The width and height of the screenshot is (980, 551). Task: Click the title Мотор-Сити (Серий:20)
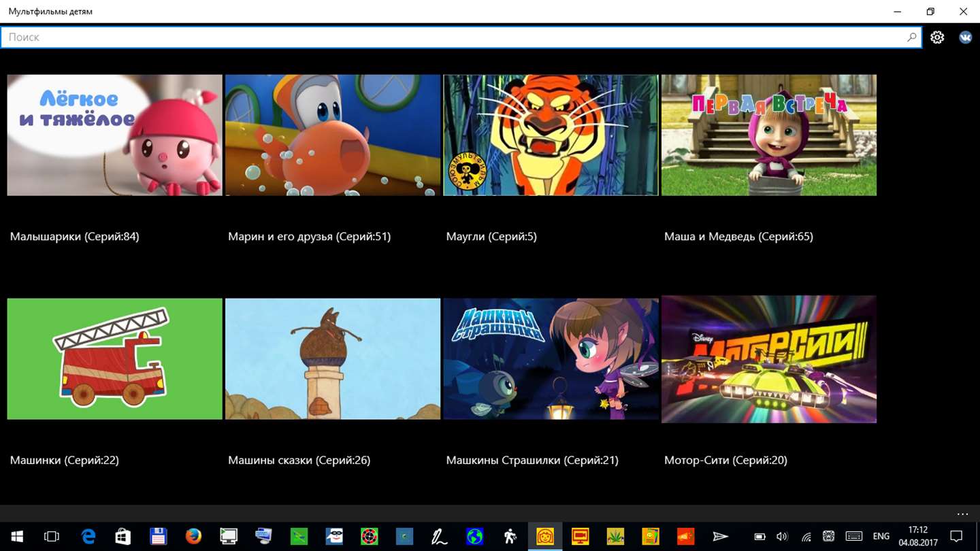coord(725,461)
